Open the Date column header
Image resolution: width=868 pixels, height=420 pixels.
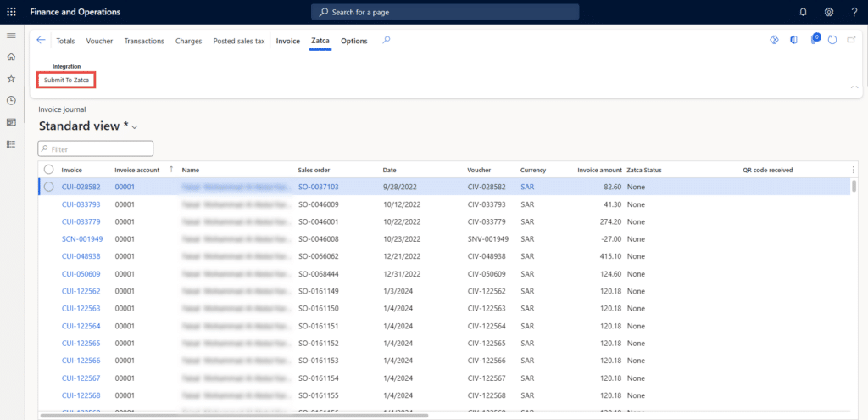tap(389, 170)
